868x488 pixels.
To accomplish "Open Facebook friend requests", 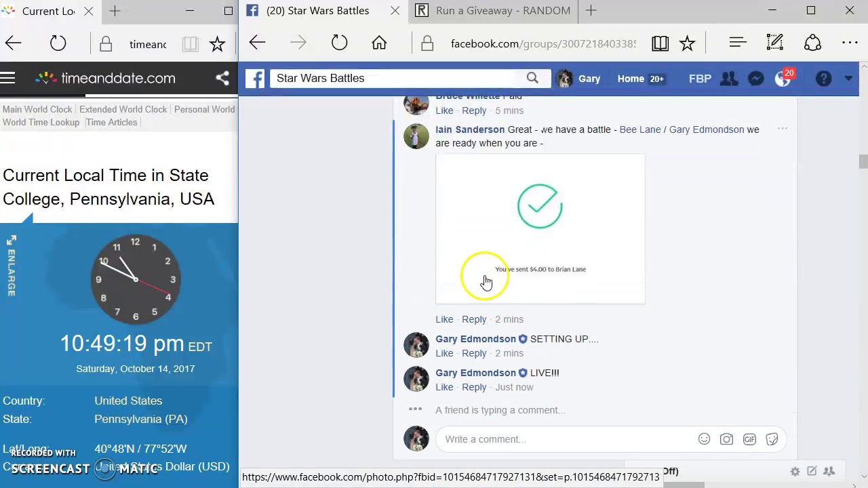I will click(729, 79).
